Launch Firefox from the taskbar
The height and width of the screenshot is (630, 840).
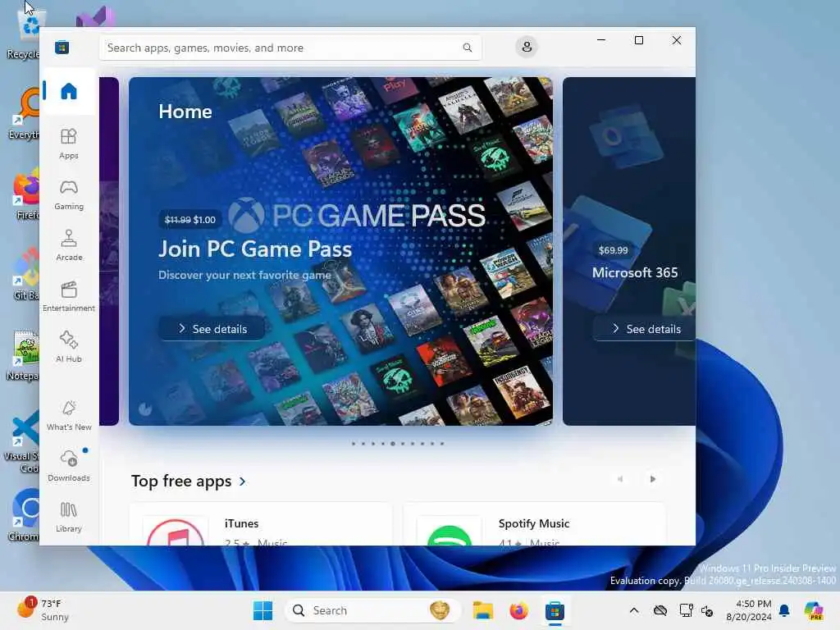(518, 610)
